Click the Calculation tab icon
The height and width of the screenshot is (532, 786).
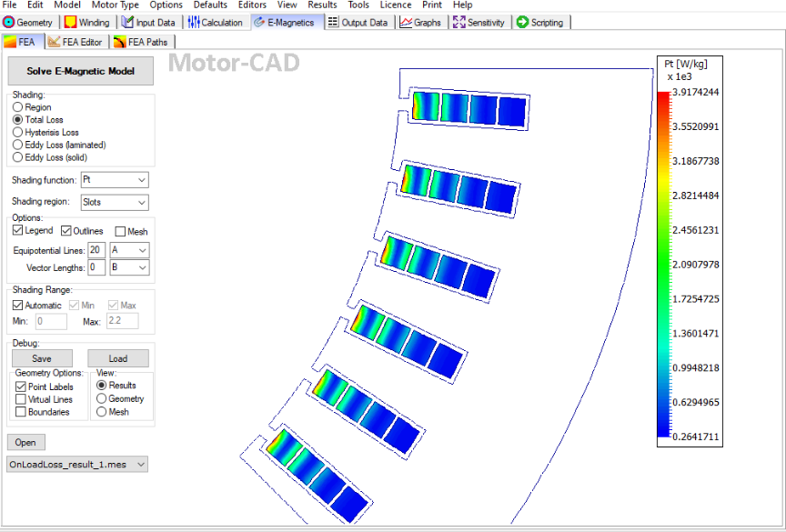pos(194,22)
